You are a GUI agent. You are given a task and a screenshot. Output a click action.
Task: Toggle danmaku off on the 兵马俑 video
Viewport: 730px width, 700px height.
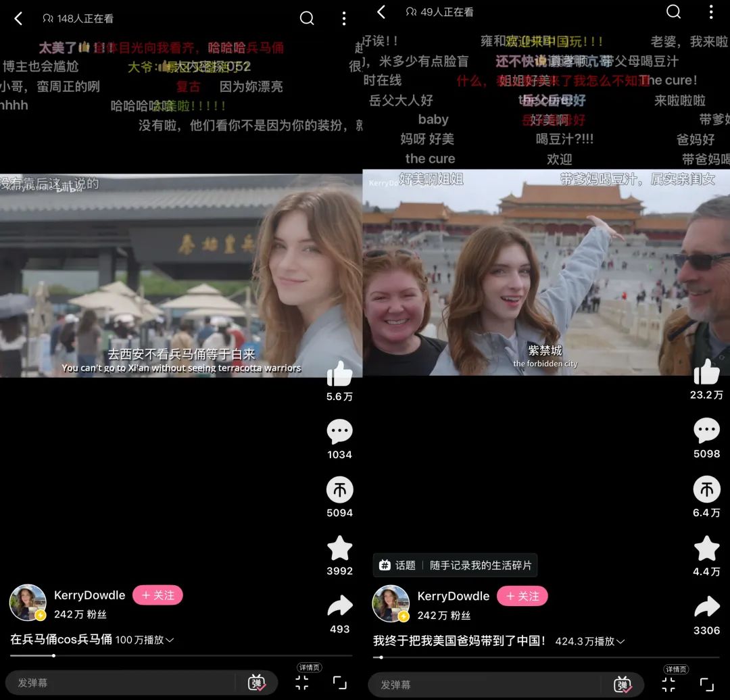258,683
